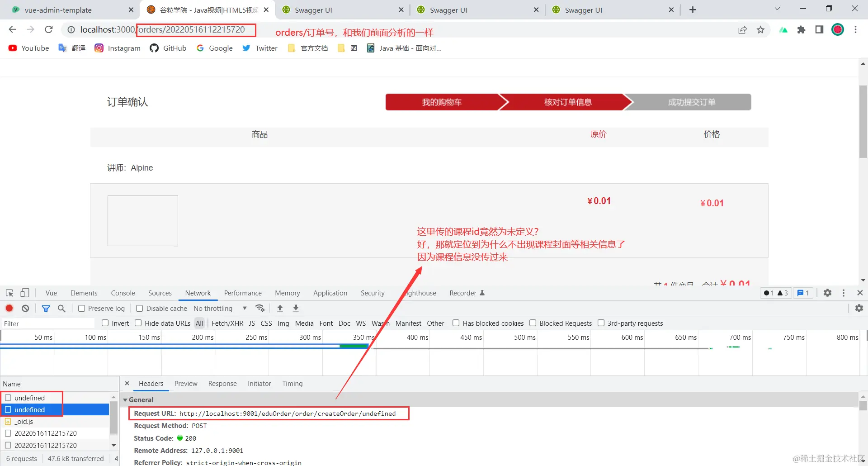
Task: Reload the current page
Action: (49, 30)
